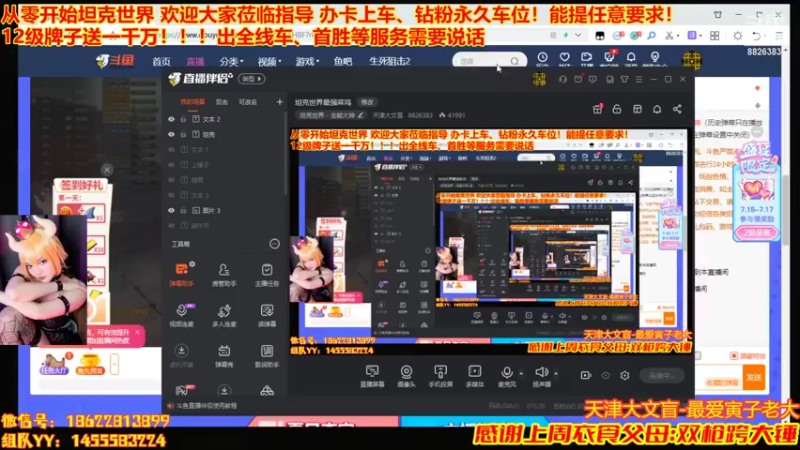The width and height of the screenshot is (800, 450).
Task: Expand the mode switch pill next to 直播伴侣
Action: (252, 79)
